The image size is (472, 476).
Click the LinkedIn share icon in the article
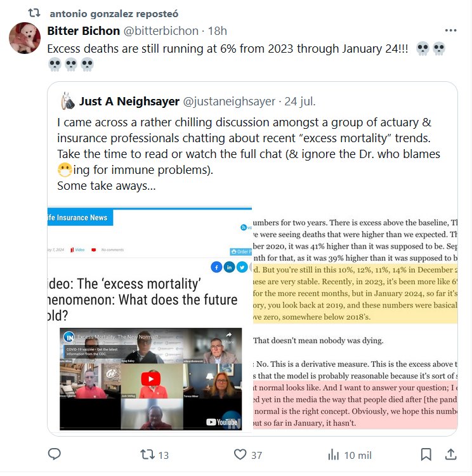pyautogui.click(x=229, y=267)
